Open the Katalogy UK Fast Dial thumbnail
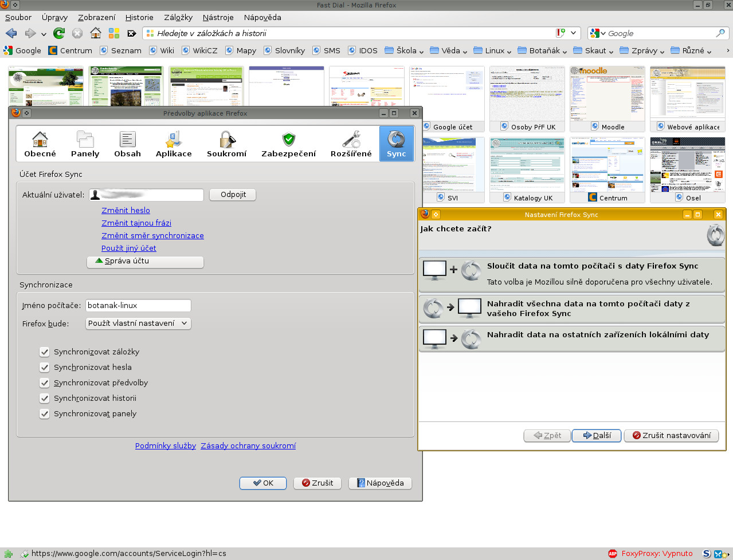The height and width of the screenshot is (560, 733). point(527,170)
